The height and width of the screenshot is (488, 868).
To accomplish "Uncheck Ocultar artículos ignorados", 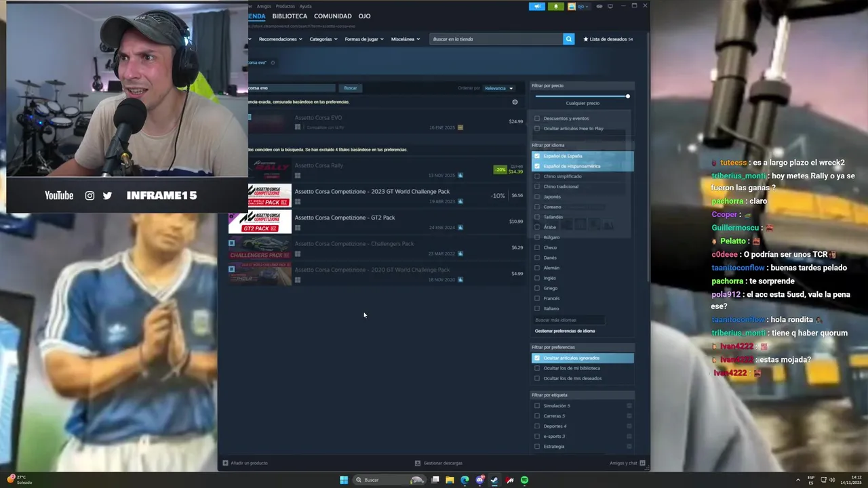I will pos(537,358).
